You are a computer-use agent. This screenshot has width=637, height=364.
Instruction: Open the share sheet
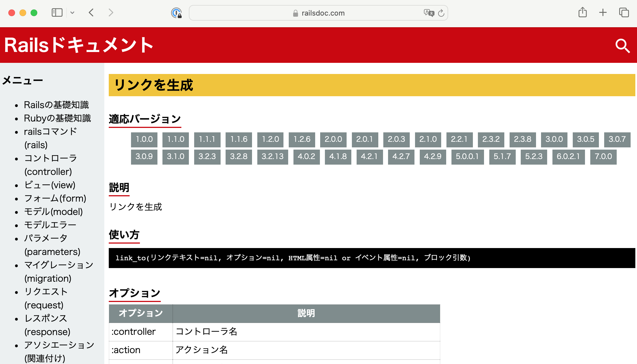(582, 12)
